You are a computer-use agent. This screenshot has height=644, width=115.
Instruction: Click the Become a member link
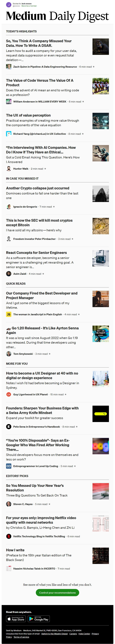click(29, 6)
